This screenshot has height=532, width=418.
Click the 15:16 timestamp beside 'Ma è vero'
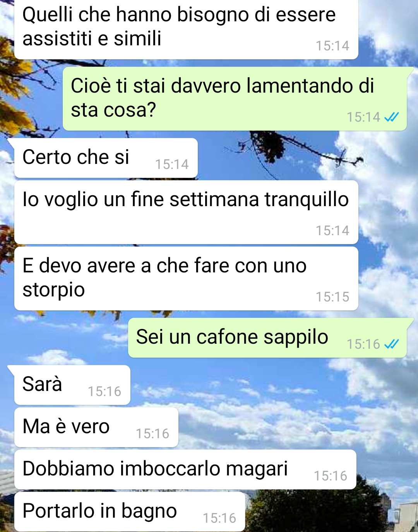coord(152,434)
